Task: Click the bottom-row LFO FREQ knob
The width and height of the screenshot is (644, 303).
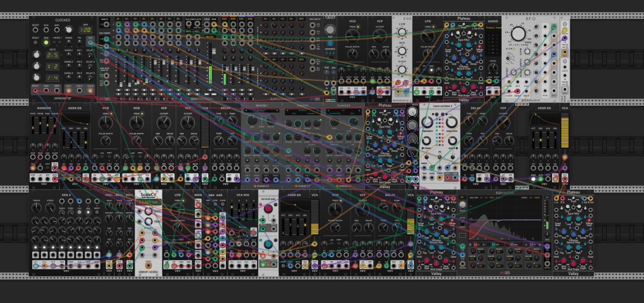Action: point(178,209)
